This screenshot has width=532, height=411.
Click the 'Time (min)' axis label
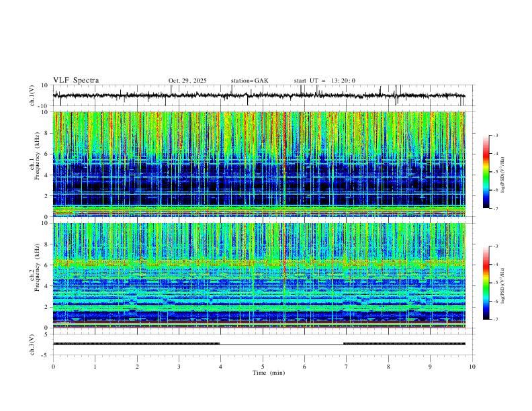tap(269, 373)
